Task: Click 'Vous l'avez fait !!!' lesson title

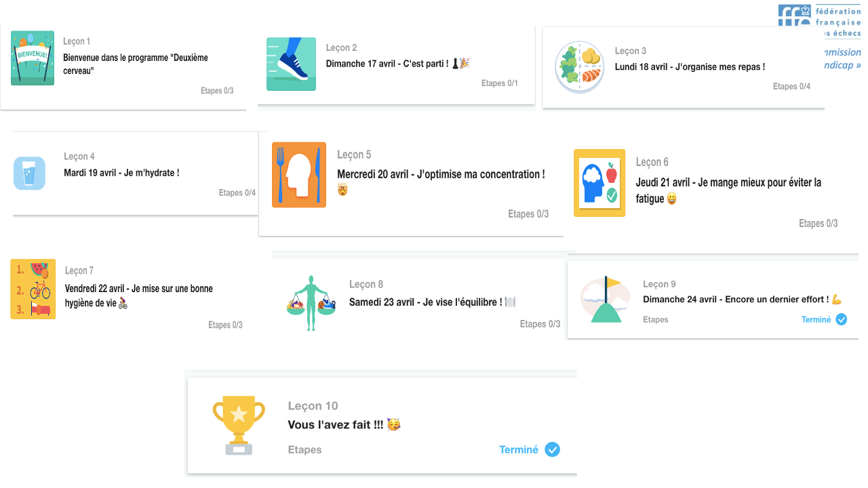Action: (x=336, y=425)
